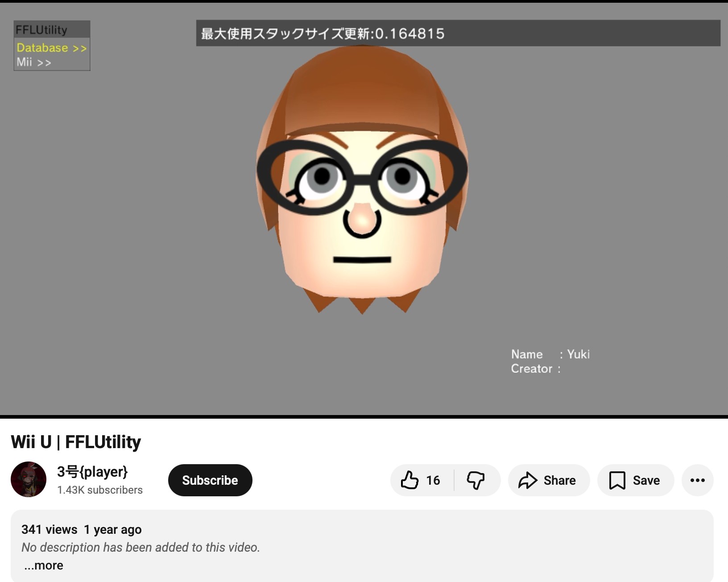Click the FFLUtility panel header
The width and height of the screenshot is (728, 582).
[41, 30]
